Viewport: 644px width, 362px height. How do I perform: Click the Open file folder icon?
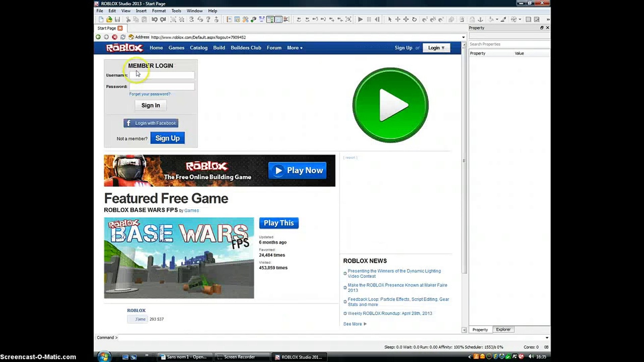(109, 19)
